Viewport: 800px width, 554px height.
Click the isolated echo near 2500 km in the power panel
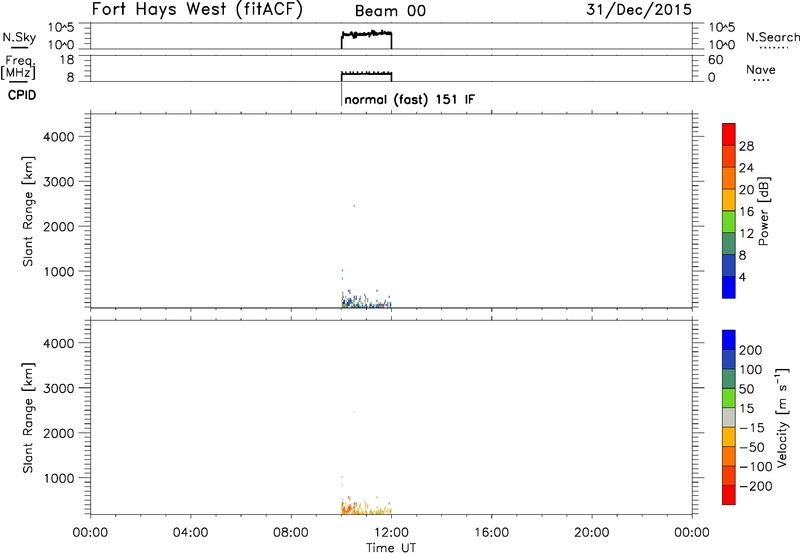[354, 206]
